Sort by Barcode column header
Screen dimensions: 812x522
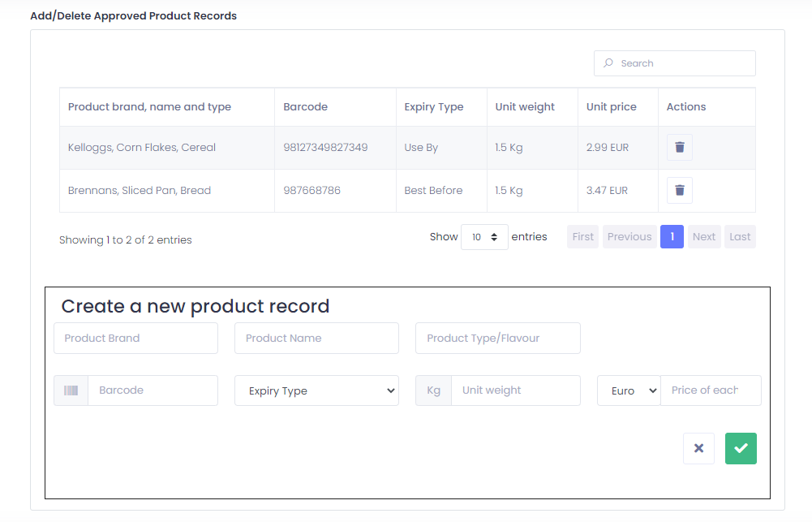pos(335,107)
